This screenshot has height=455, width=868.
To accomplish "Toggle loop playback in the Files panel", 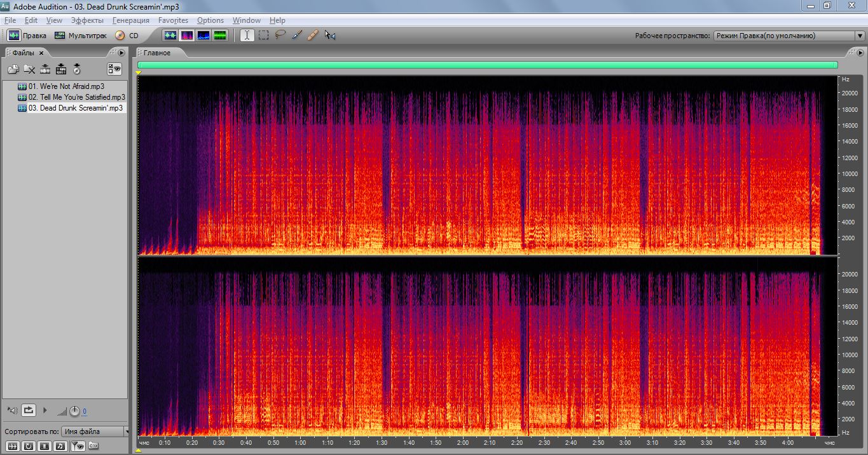I will [x=29, y=411].
